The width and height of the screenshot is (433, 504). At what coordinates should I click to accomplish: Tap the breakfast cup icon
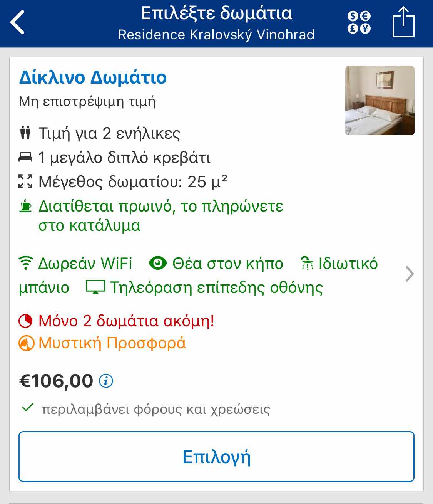point(26,206)
